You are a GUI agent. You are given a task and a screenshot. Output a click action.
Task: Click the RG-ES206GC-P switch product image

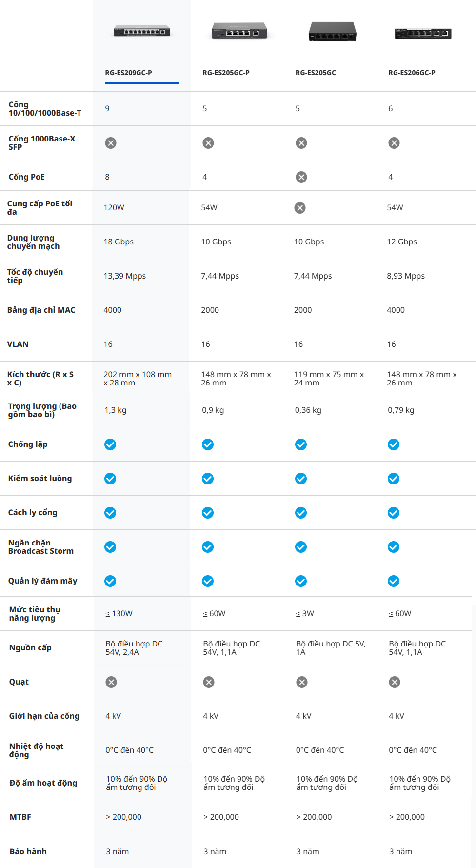[423, 33]
